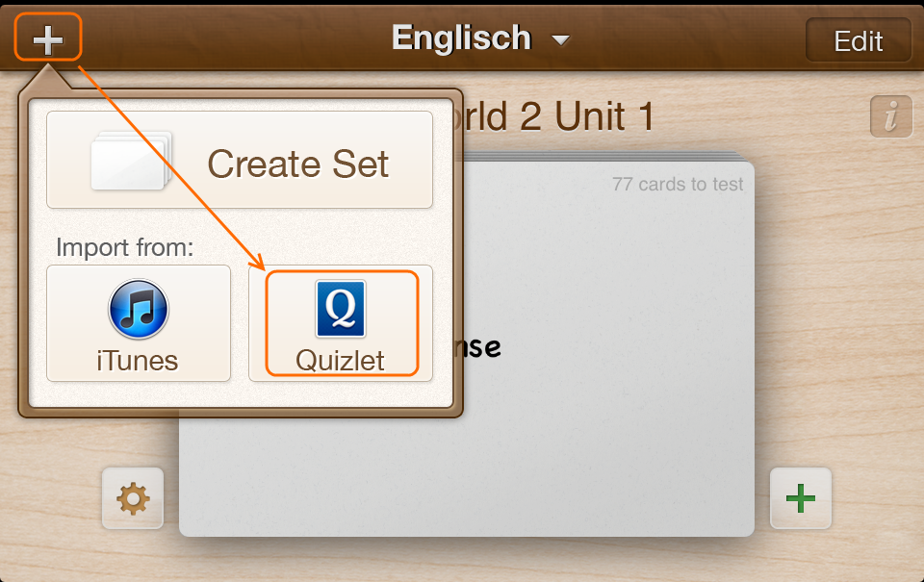This screenshot has width=924, height=582.
Task: Open the gear settings icon
Action: [x=133, y=498]
